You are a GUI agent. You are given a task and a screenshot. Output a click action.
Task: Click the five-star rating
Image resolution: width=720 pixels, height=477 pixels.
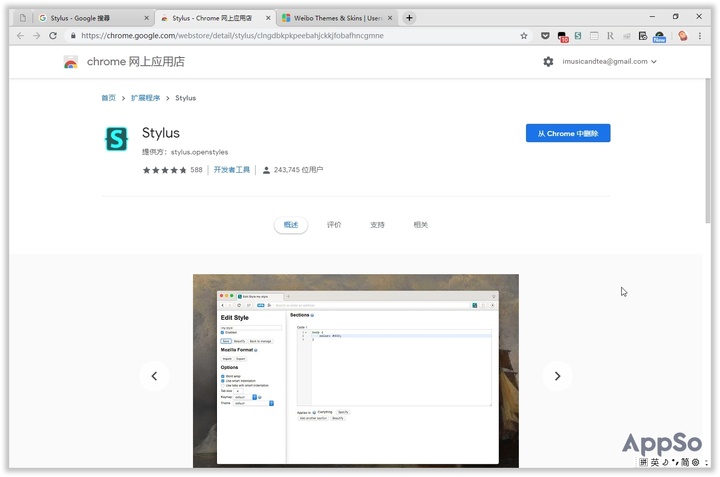[x=164, y=170]
